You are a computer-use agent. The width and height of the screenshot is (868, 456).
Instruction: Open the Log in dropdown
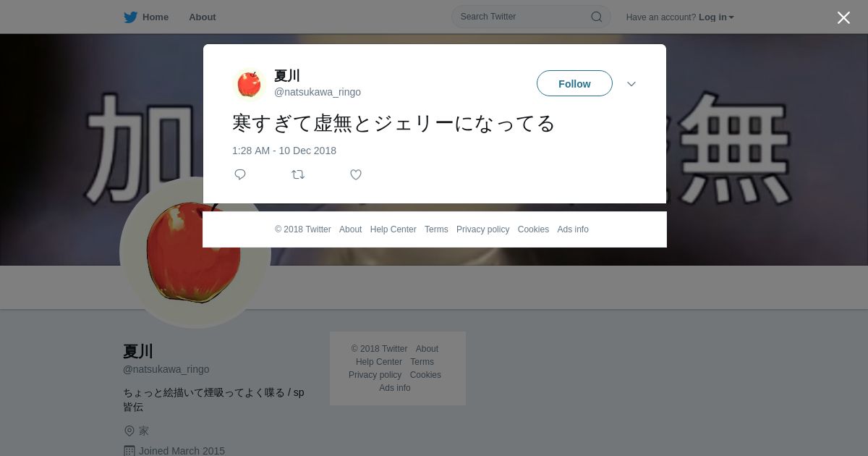pyautogui.click(x=716, y=17)
